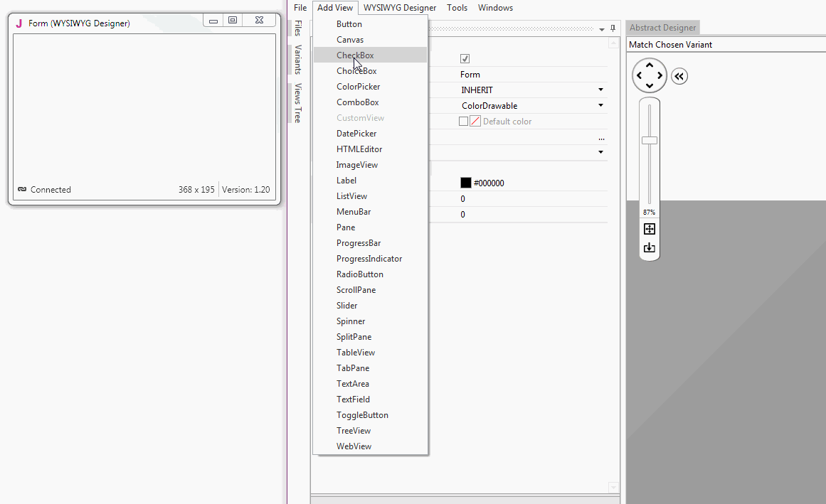The height and width of the screenshot is (504, 826).
Task: Click the pin icon atop the properties panel
Action: point(613,28)
